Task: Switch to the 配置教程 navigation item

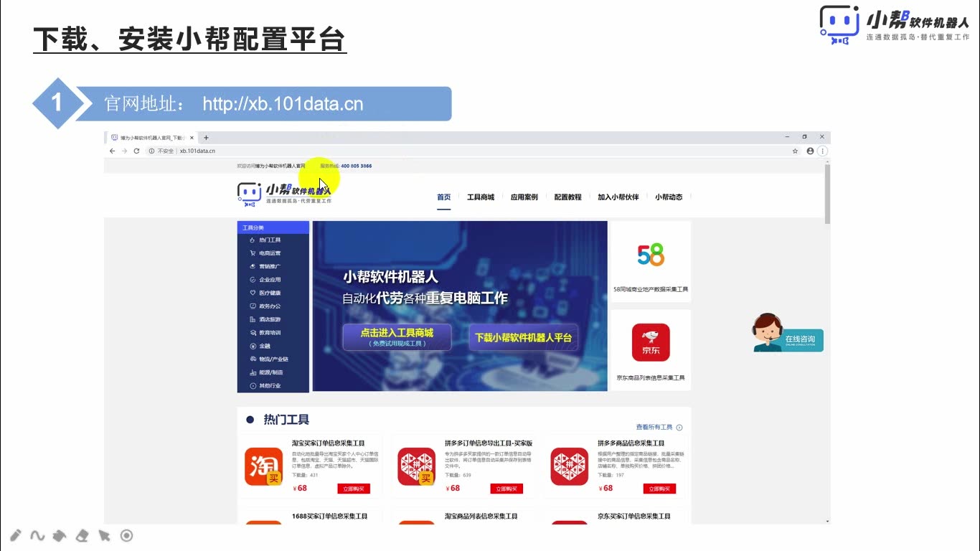Action: pos(567,197)
